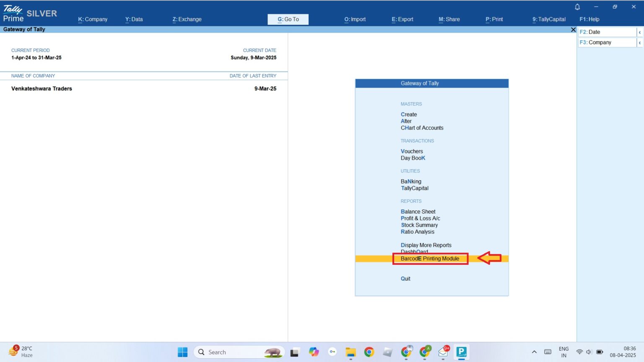Show hidden icons in the system tray
The width and height of the screenshot is (644, 362).
pos(534,352)
